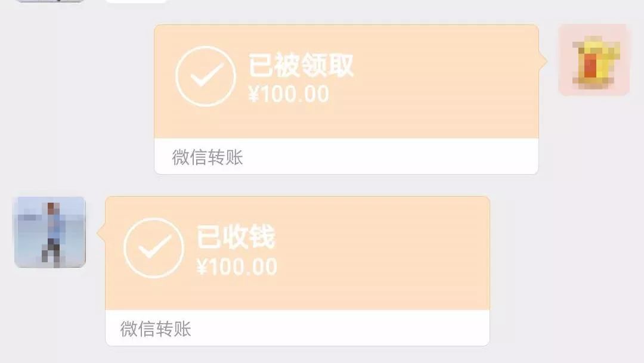644x363 pixels.
Task: Click the bubble tail pointing to top avatar
Action: point(545,61)
